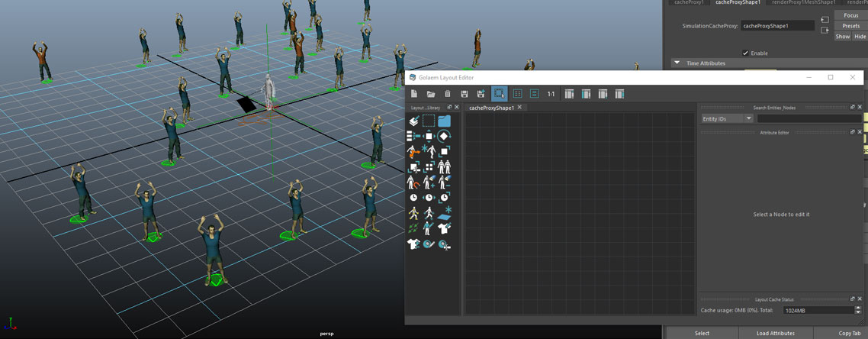The height and width of the screenshot is (339, 868).
Task: Click the Show button
Action: pyautogui.click(x=843, y=37)
